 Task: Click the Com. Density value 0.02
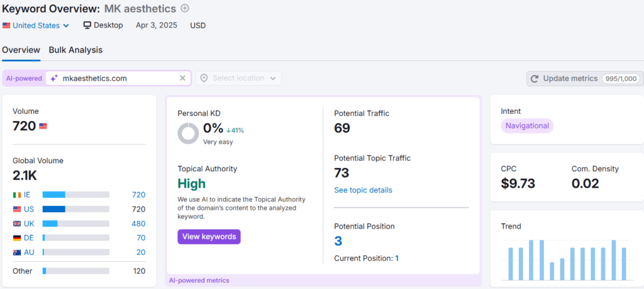[x=586, y=183]
